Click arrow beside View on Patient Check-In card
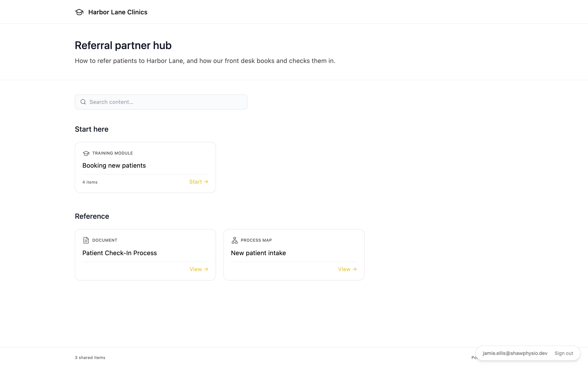Viewport: 588px width, 368px height. 206,269
